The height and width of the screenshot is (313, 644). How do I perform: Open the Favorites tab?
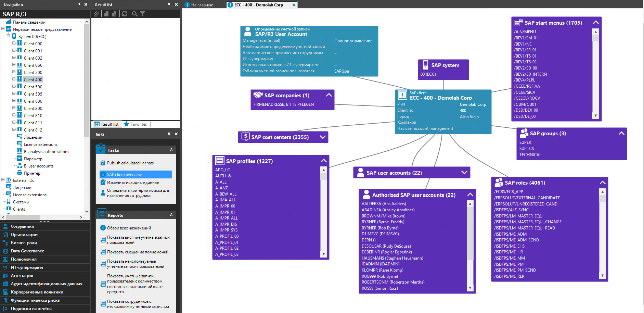[136, 124]
